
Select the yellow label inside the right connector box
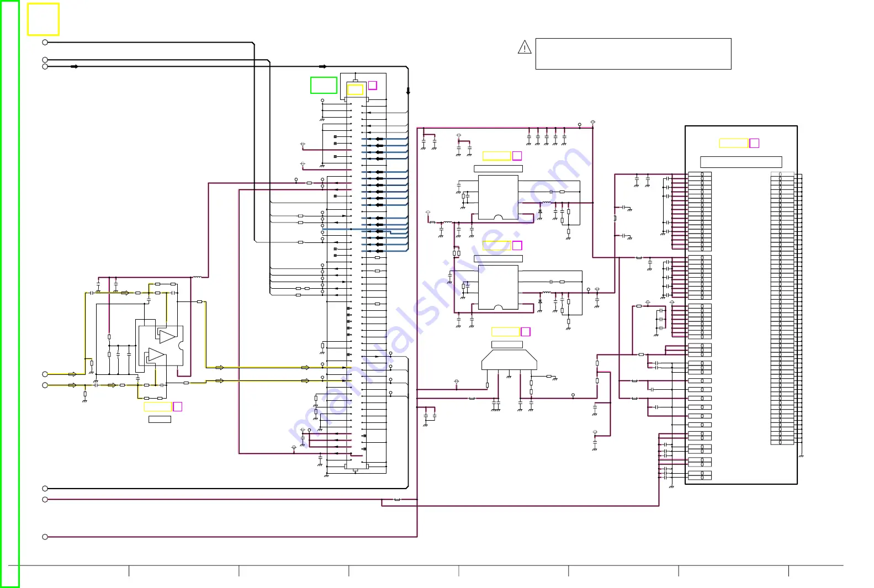click(x=733, y=143)
